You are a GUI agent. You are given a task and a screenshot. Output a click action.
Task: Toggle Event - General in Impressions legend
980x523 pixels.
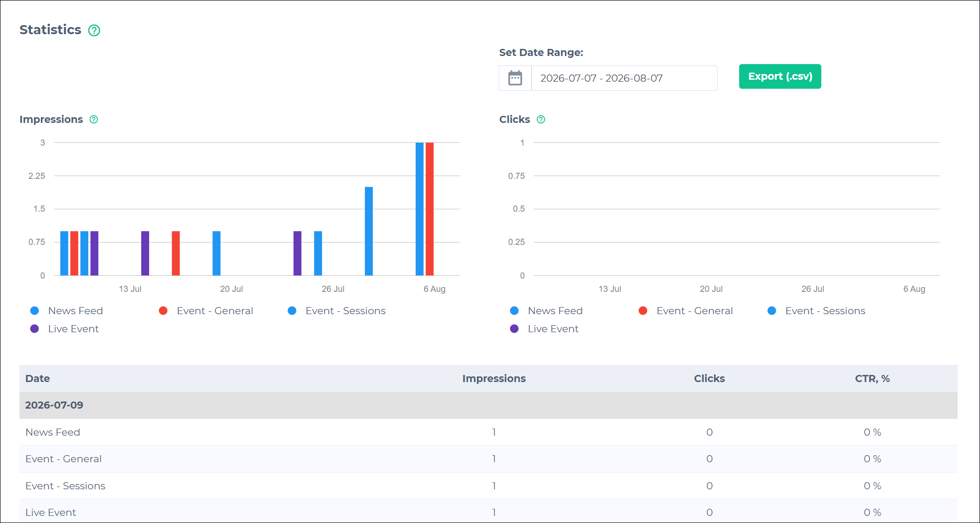pyautogui.click(x=206, y=311)
